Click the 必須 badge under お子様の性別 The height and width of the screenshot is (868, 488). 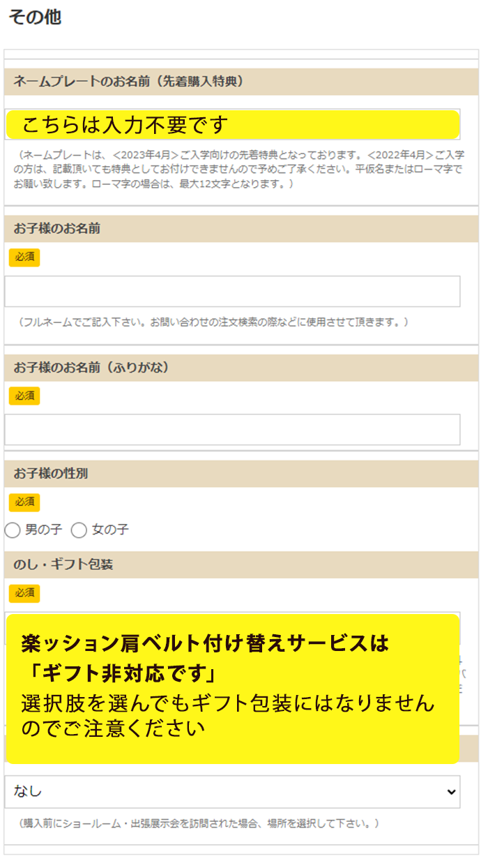(24, 502)
